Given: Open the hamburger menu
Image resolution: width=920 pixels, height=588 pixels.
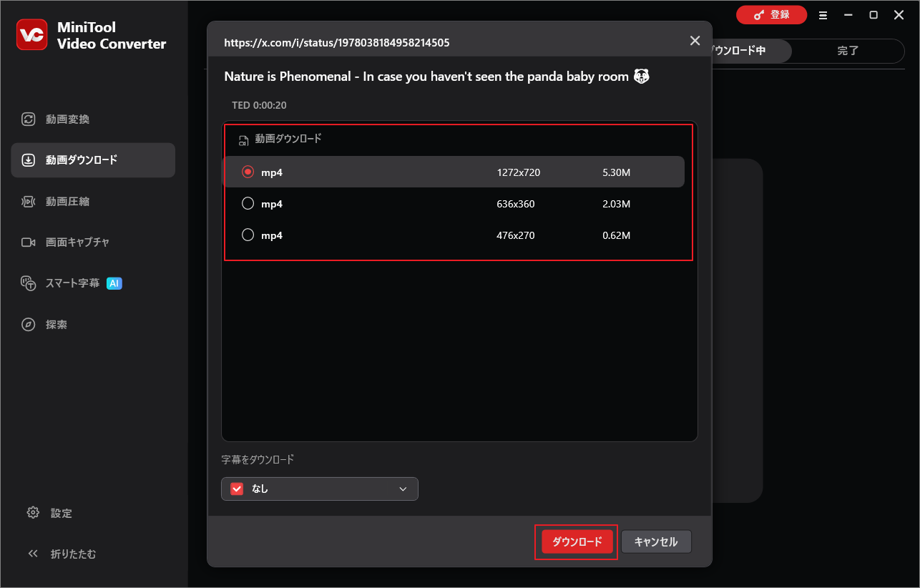Looking at the screenshot, I should pos(823,14).
